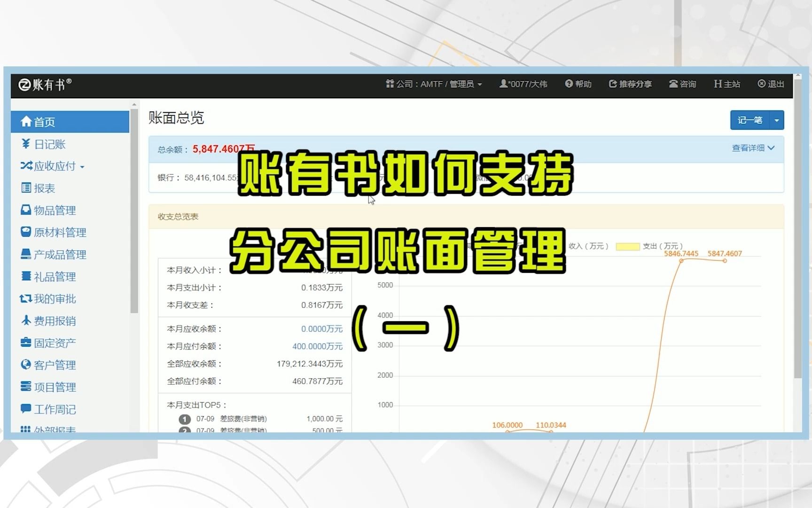Click the 收支总览表 panel header
Image resolution: width=812 pixels, height=508 pixels.
pyautogui.click(x=466, y=217)
